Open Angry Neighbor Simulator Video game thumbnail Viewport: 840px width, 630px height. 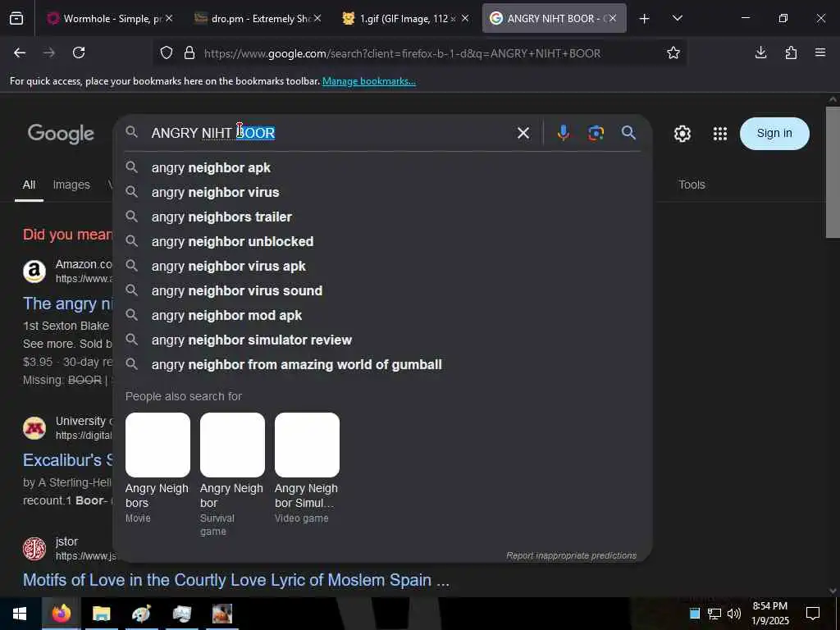point(307,445)
